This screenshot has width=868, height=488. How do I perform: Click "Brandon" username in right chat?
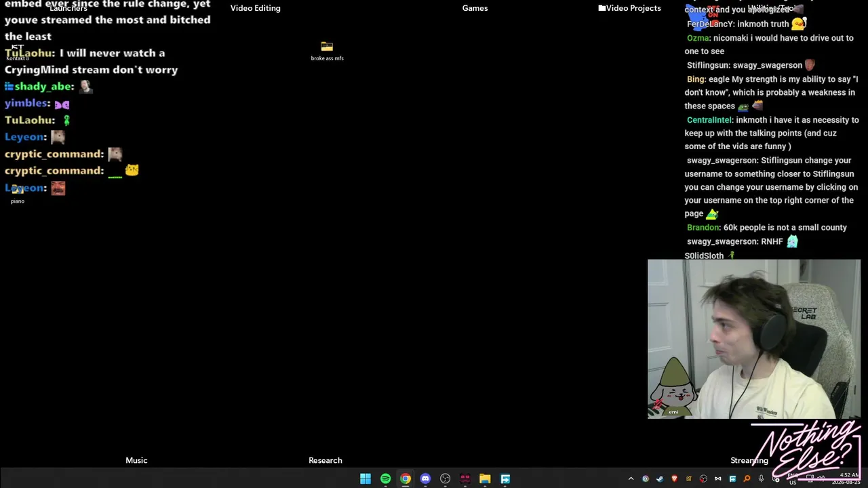703,228
